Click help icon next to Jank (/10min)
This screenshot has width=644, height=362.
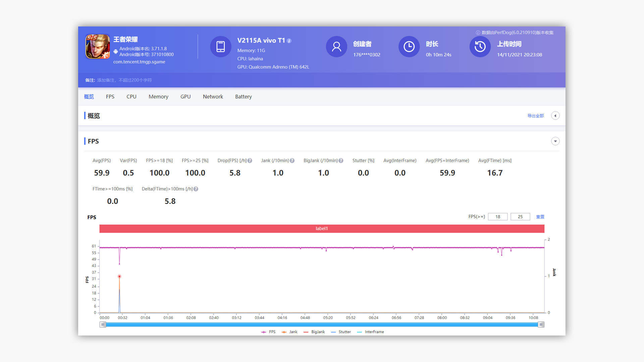tap(292, 161)
